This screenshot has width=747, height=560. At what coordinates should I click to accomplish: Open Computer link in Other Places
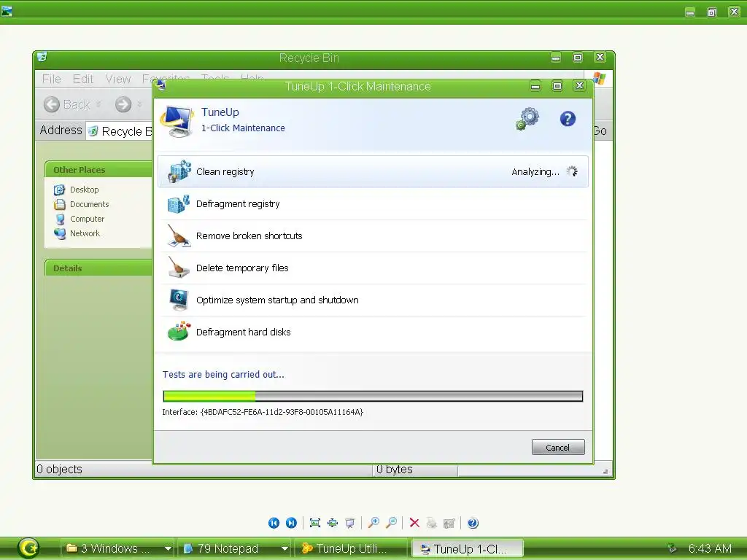[87, 219]
